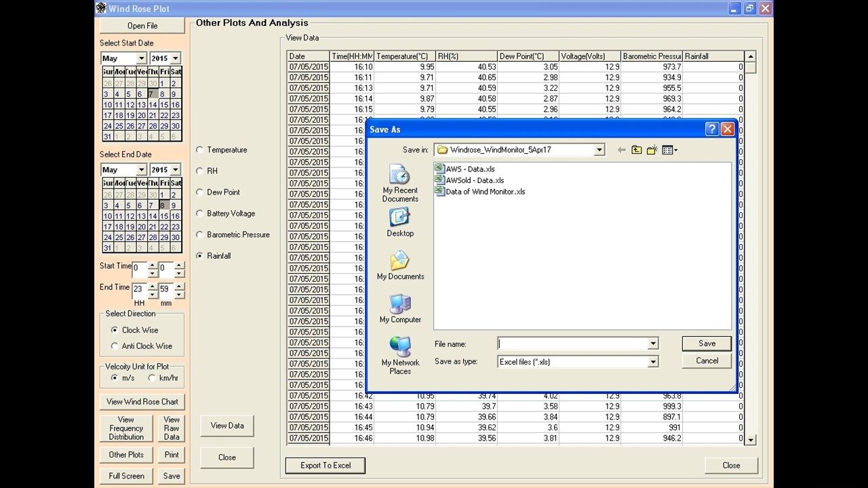Click the My Recent Documents icon
Screen dimensions: 868x488
pyautogui.click(x=399, y=175)
